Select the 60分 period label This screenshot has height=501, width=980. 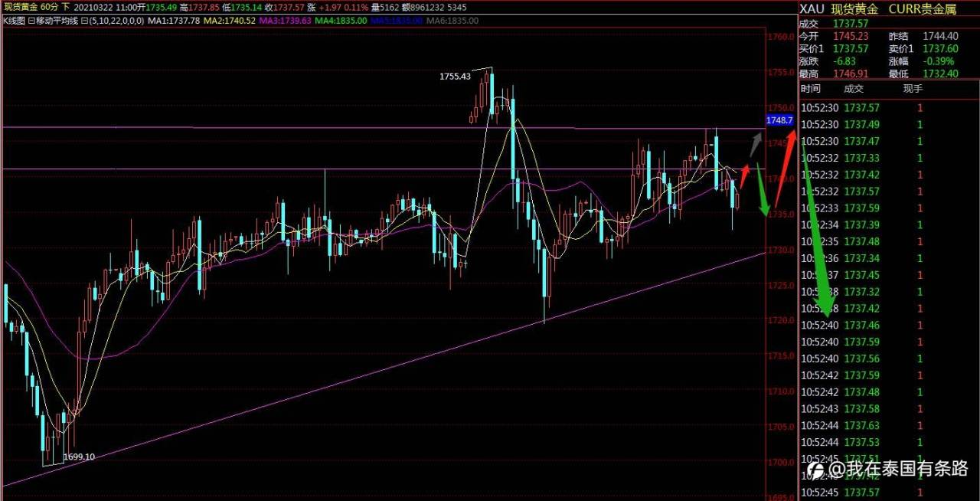pos(51,7)
